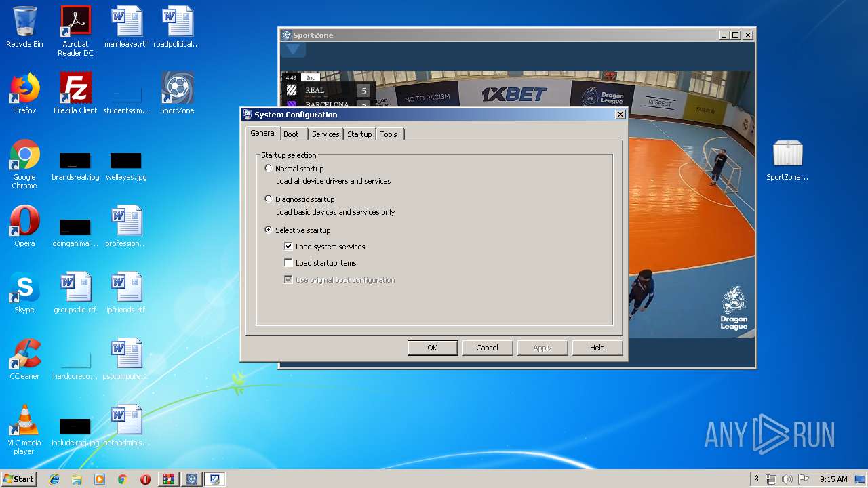Select roadpolitical document icon
Viewport: 868px width, 488px height.
coord(177,27)
